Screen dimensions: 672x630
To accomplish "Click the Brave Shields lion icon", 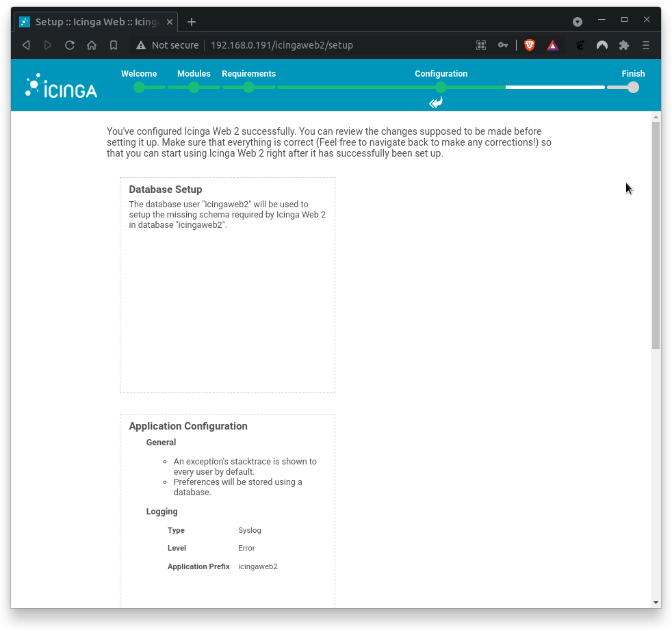I will click(529, 45).
